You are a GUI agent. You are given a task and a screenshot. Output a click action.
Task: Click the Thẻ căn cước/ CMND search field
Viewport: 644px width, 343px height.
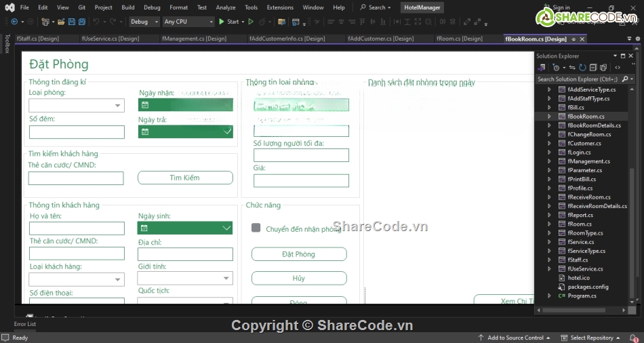[76, 178]
